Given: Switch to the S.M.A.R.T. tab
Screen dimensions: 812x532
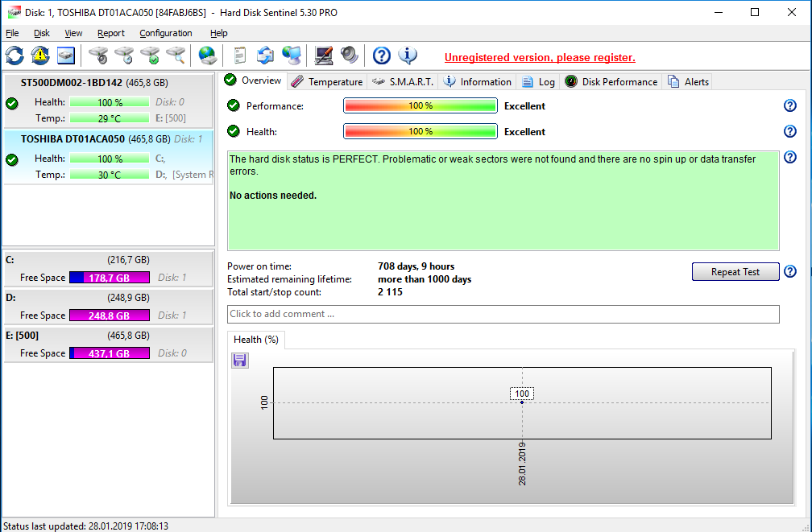Looking at the screenshot, I should (404, 81).
